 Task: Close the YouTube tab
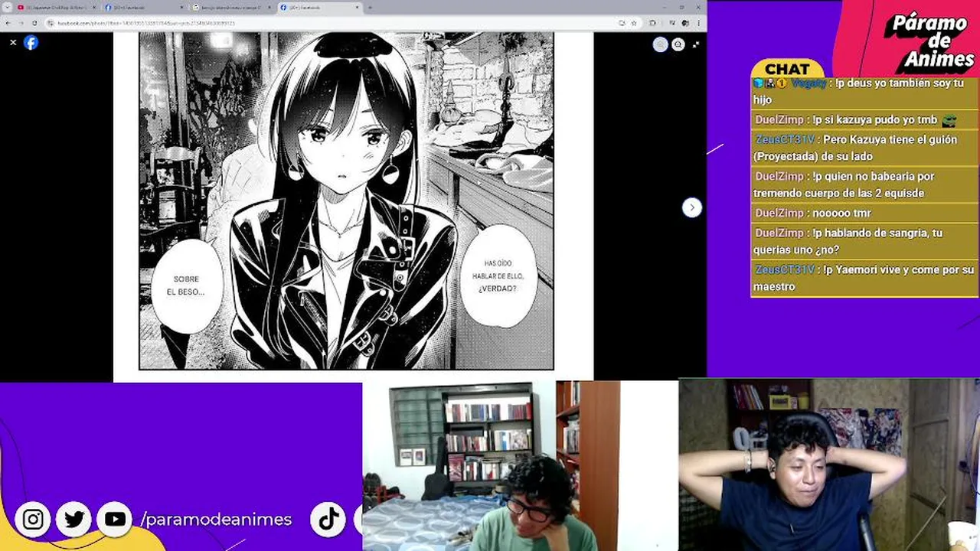coord(94,7)
